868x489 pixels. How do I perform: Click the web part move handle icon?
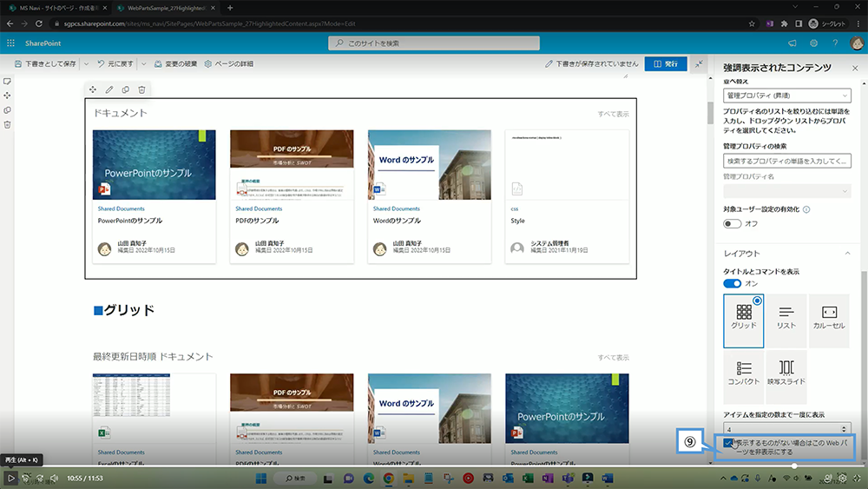93,89
